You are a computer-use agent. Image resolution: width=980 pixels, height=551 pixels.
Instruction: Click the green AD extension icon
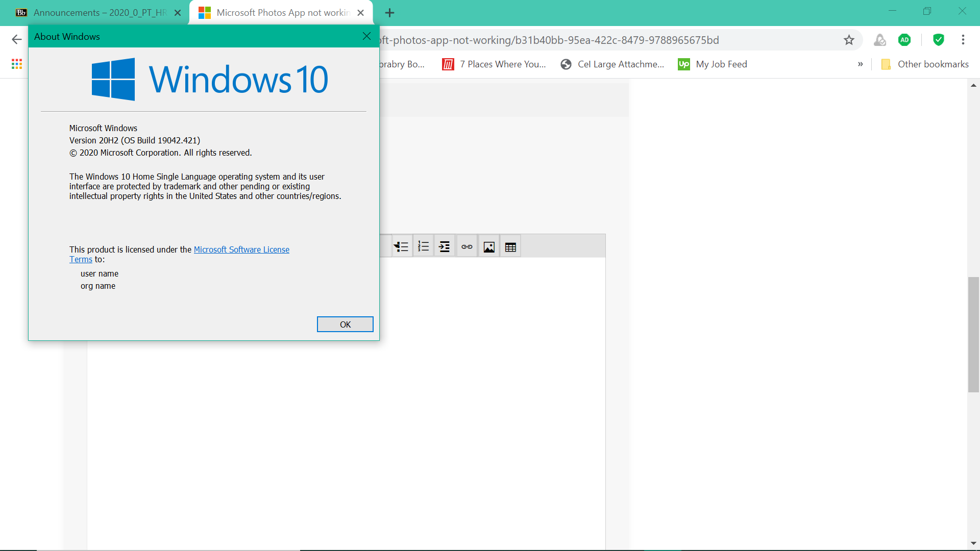click(904, 40)
